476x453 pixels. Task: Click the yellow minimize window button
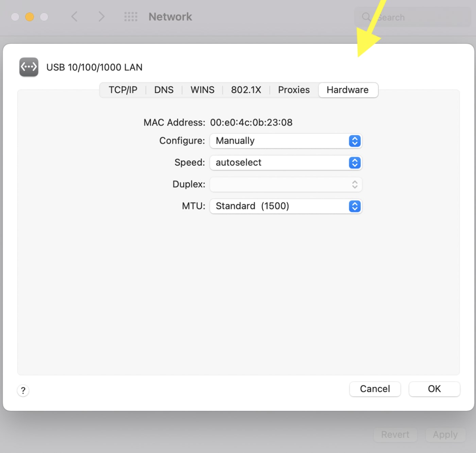coord(30,17)
